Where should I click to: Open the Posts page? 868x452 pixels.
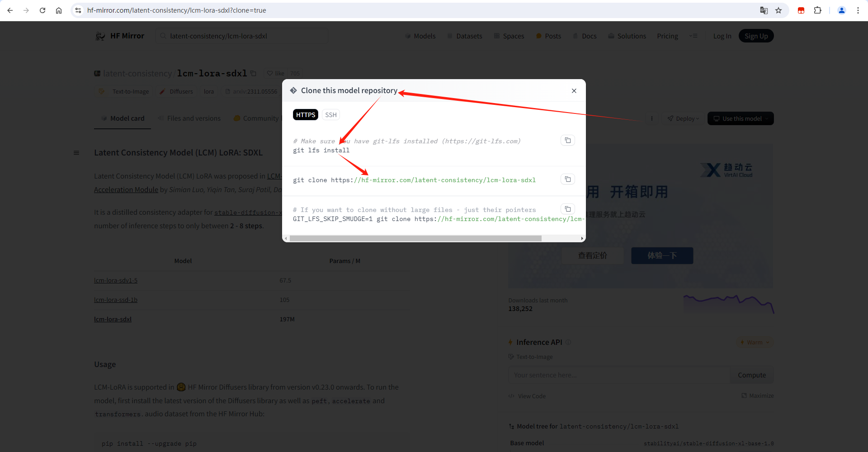548,36
